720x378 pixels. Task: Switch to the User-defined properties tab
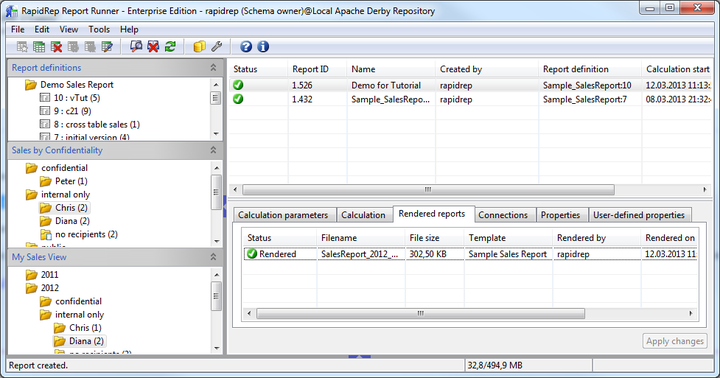(639, 215)
